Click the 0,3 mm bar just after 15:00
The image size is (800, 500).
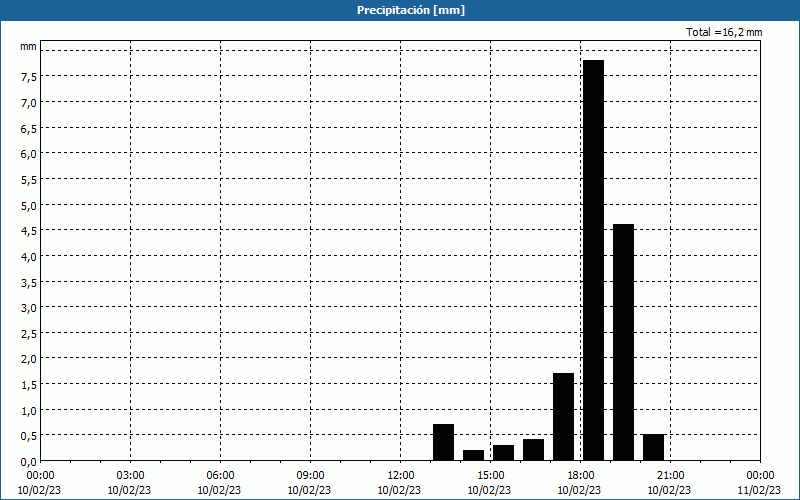point(504,453)
